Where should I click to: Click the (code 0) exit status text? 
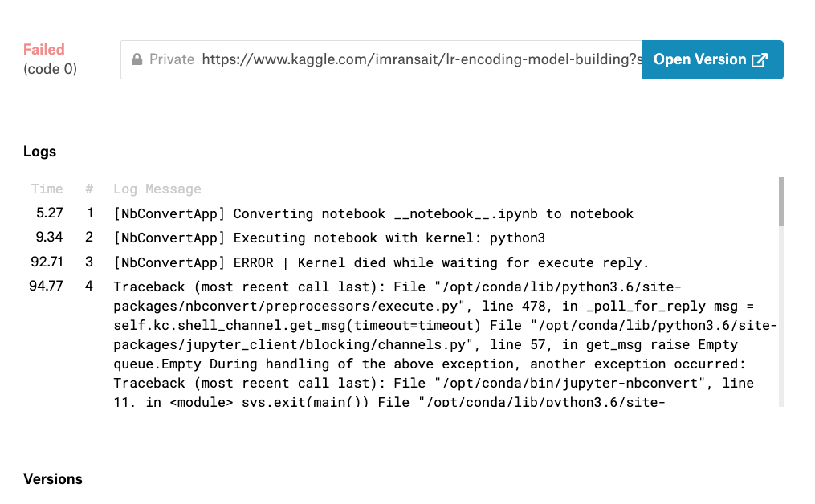tap(50, 69)
